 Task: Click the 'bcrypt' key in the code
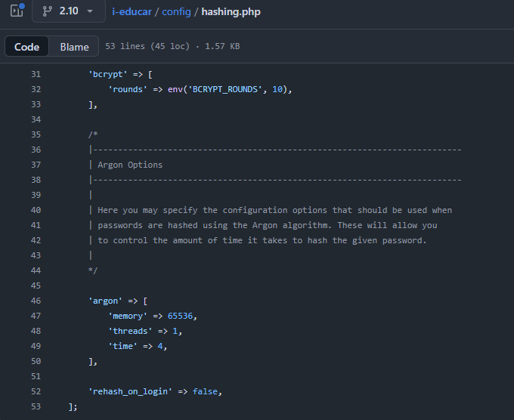[108, 74]
